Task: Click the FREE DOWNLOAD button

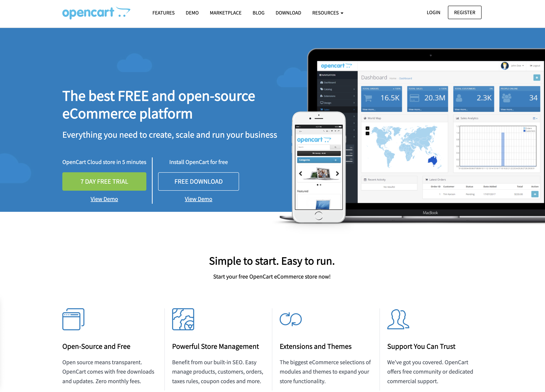Action: click(x=198, y=181)
